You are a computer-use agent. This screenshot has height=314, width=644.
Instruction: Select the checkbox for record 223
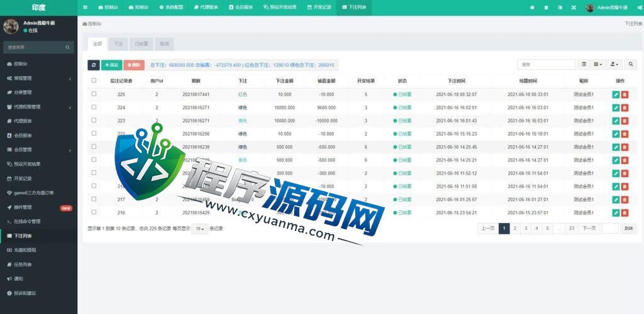(x=94, y=120)
